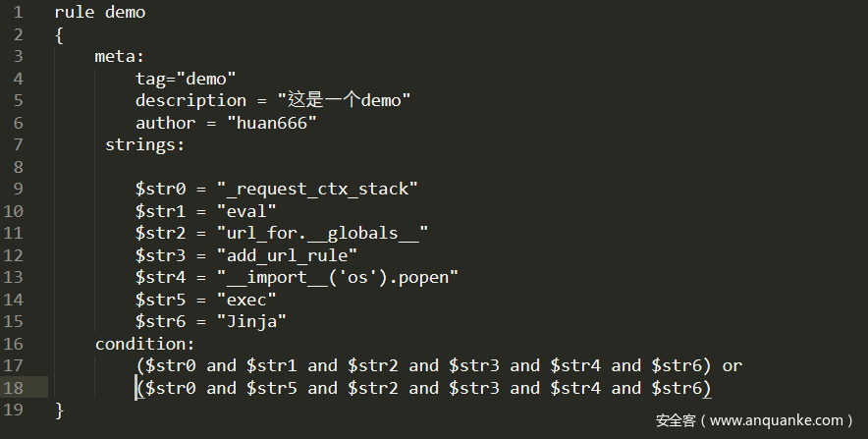Click the tag="demo" assignment
868x439 pixels.
tap(186, 79)
